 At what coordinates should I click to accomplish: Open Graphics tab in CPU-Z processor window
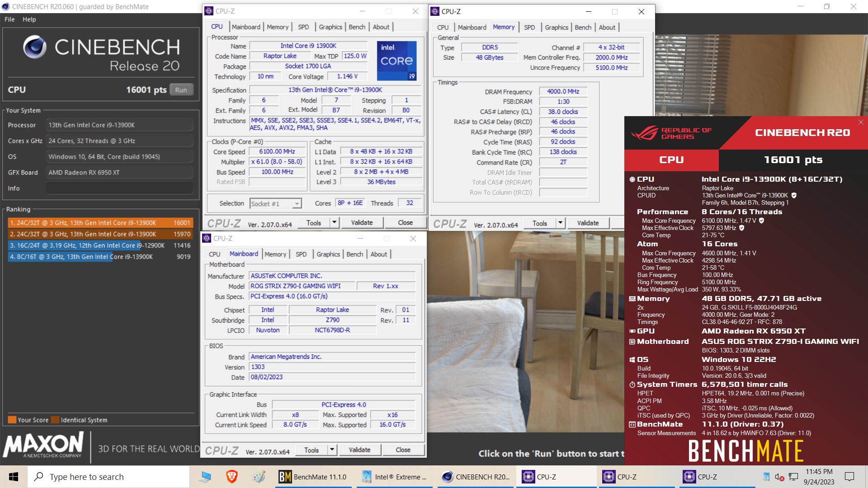330,27
